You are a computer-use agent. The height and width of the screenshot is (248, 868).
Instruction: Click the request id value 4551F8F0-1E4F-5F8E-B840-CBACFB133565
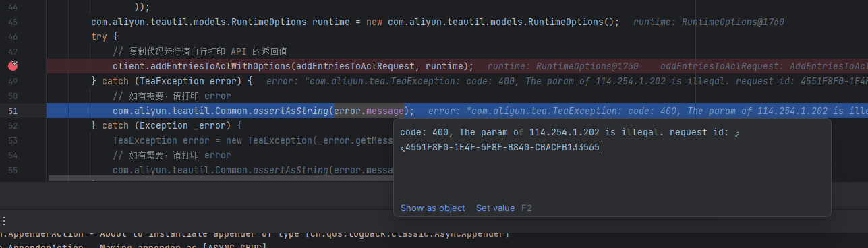coord(502,147)
